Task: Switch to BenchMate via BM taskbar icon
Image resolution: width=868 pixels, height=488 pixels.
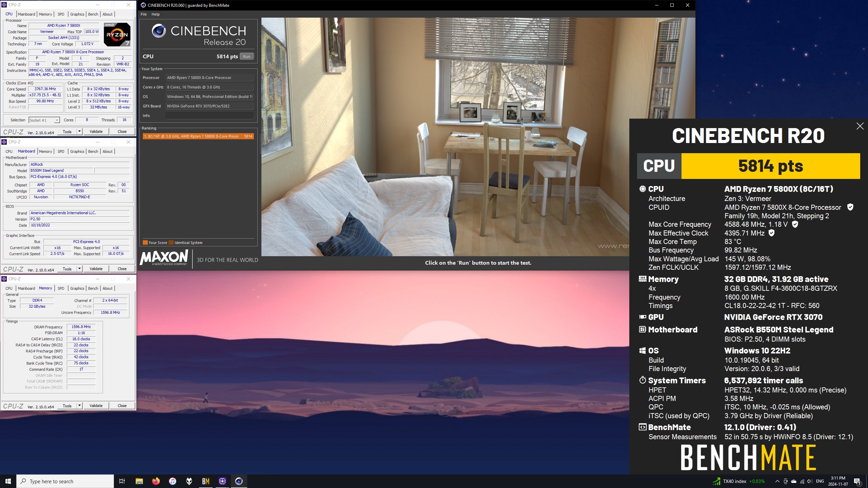Action: coord(206,481)
